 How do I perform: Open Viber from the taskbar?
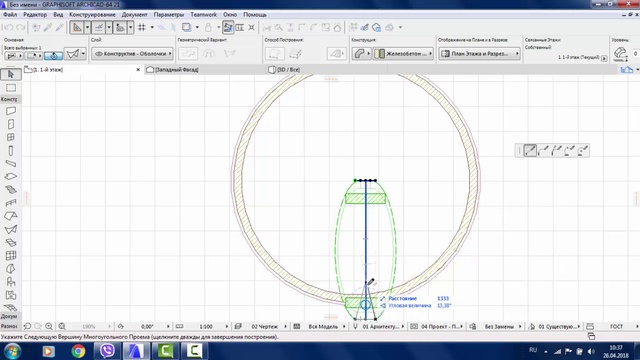107,351
